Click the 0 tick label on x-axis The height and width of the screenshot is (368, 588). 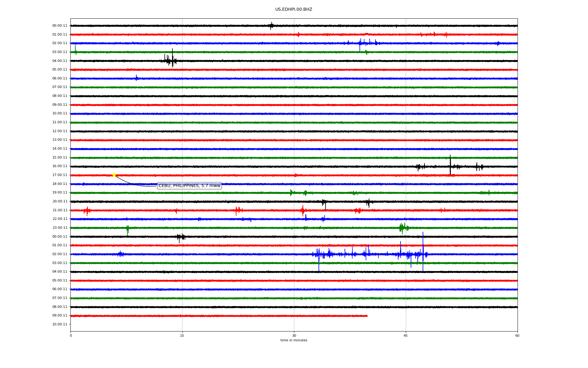click(x=71, y=336)
